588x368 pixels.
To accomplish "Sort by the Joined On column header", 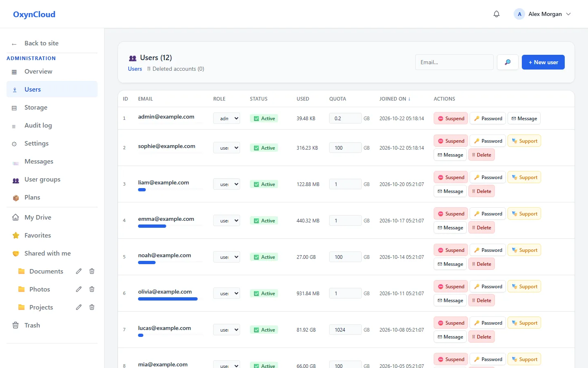I will click(395, 99).
